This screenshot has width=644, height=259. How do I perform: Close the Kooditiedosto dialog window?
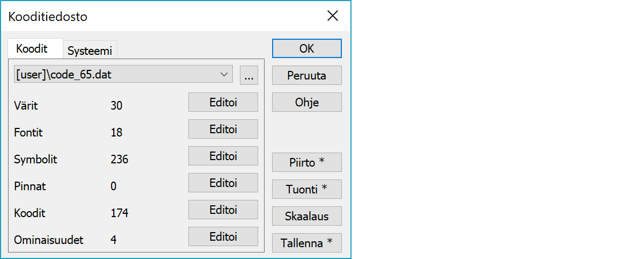(333, 16)
